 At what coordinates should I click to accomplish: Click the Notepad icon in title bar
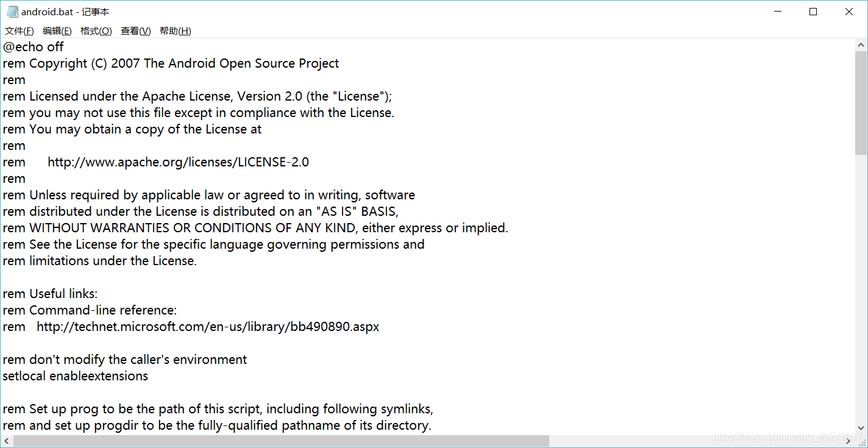coord(12,12)
